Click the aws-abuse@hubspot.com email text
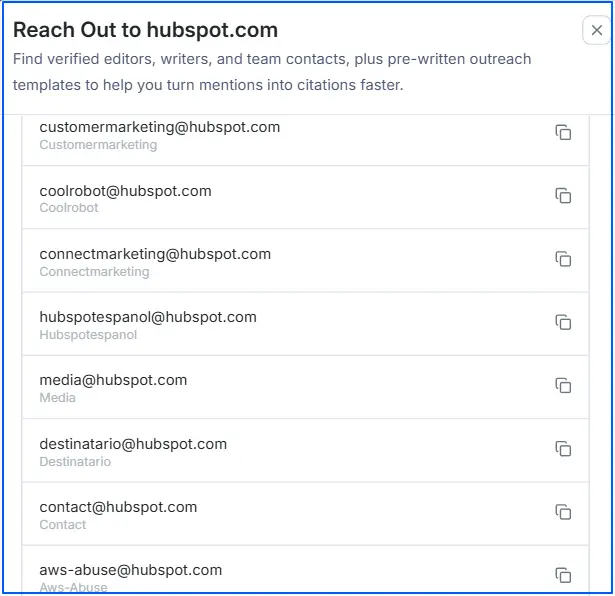Viewport: 615px width, 596px height. (x=130, y=570)
